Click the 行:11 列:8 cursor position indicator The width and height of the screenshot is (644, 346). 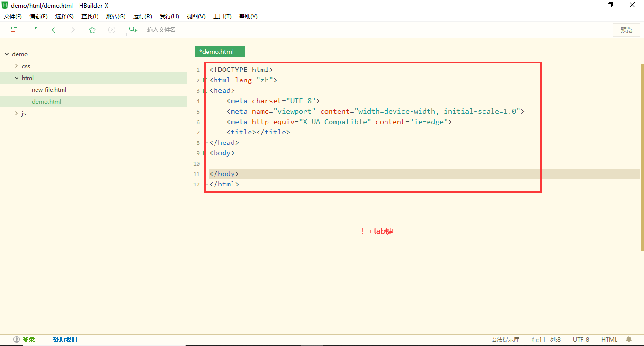pos(546,340)
